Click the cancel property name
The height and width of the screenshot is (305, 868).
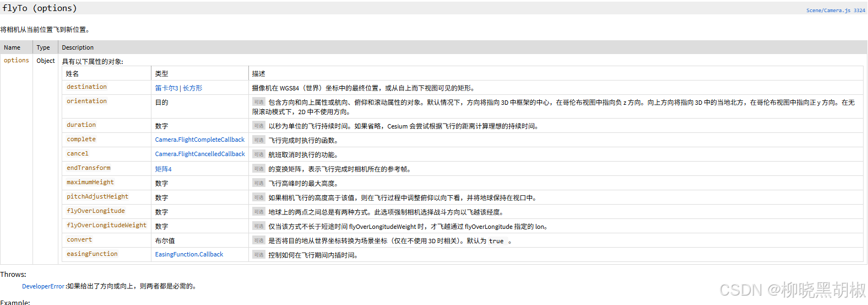click(78, 154)
